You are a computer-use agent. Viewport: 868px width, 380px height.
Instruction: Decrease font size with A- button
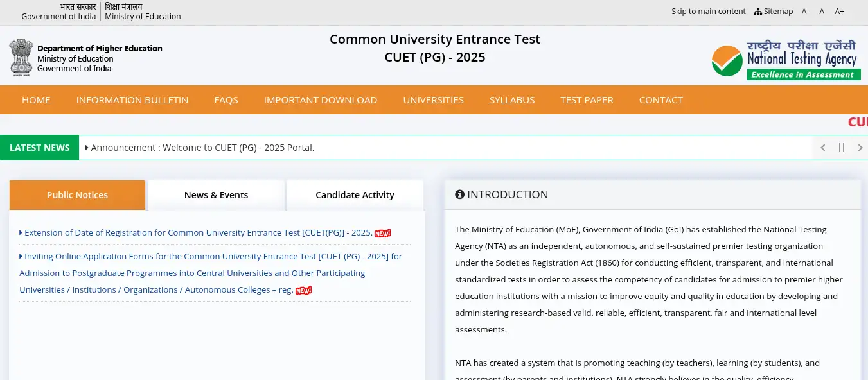[x=805, y=12]
